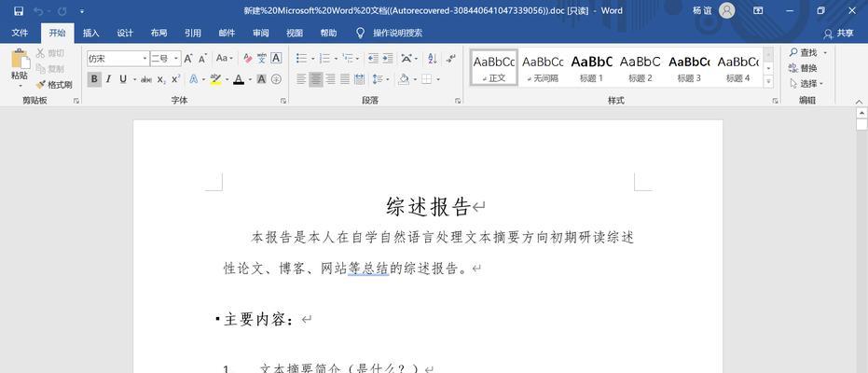Viewport: 868px width, 373px height.
Task: Click the Distributed alignment icon
Action: tap(359, 79)
